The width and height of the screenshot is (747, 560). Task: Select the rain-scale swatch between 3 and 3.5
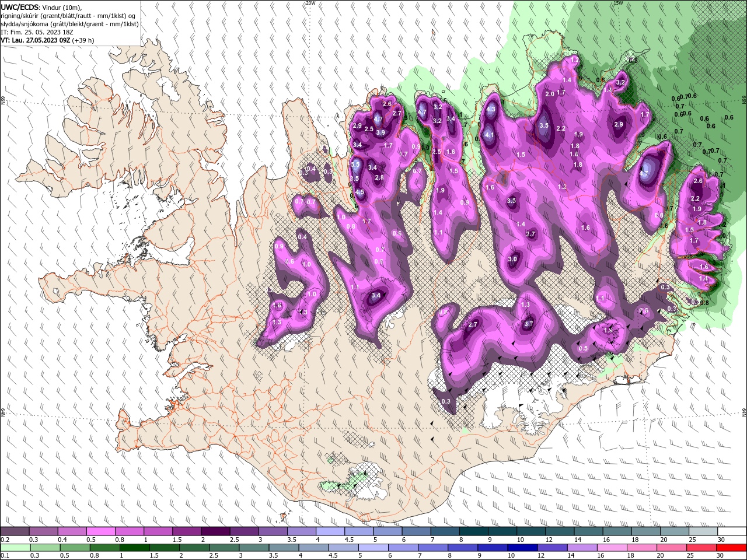pyautogui.click(x=254, y=548)
